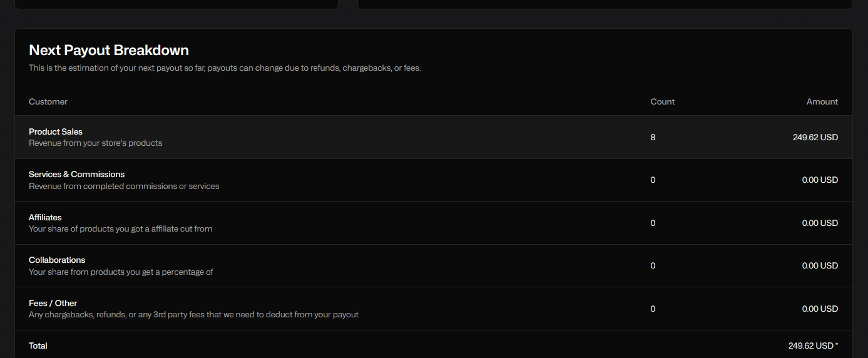Click the Collaborations 0.00 USD amount
868x358 pixels.
[820, 265]
